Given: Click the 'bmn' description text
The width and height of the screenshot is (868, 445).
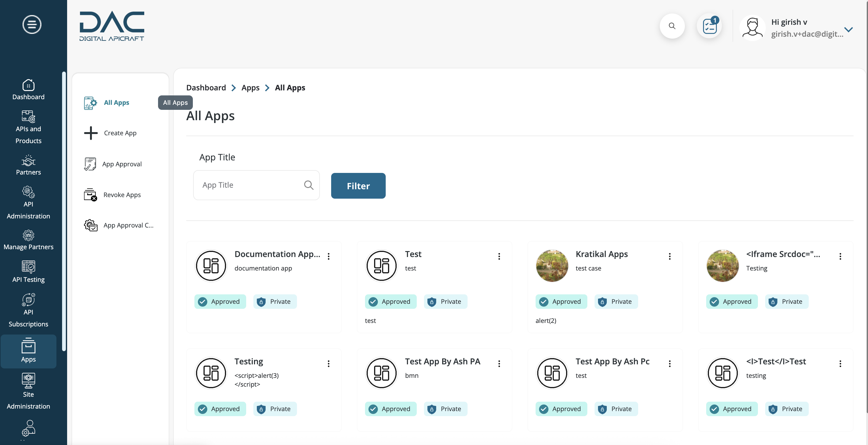Looking at the screenshot, I should [411, 375].
